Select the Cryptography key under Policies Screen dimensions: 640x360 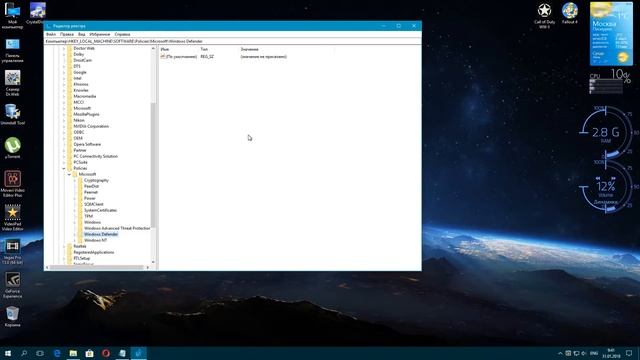coord(96,180)
